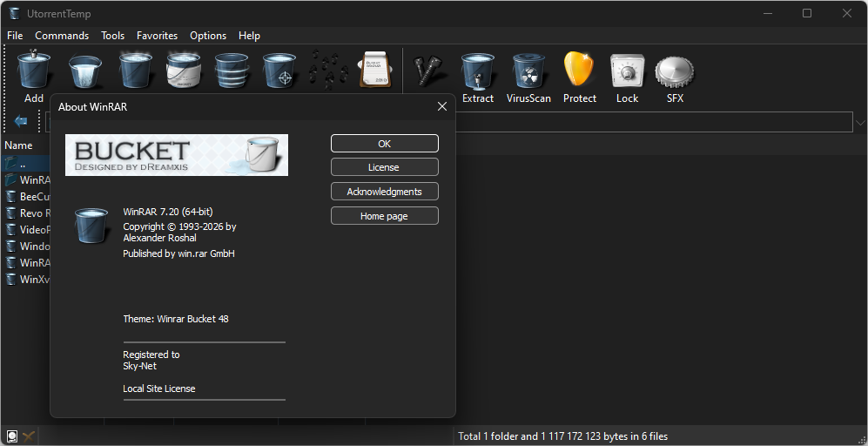Viewport: 868px width, 446px height.
Task: Click the screws Repair toolbar icon
Action: (427, 71)
